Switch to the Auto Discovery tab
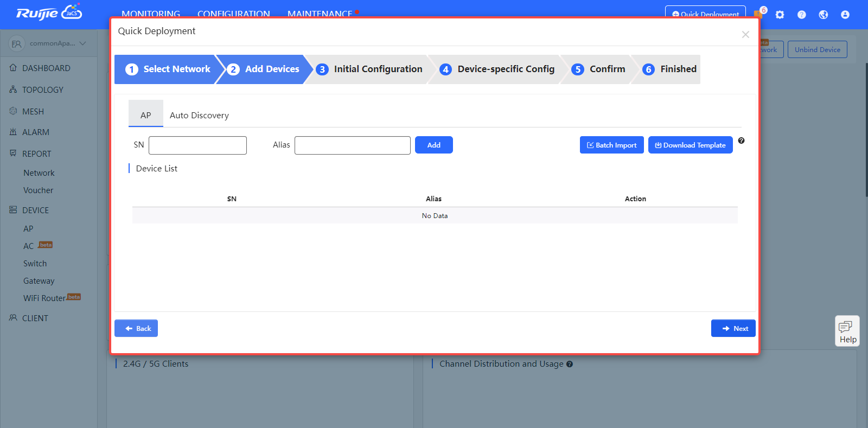Image resolution: width=868 pixels, height=428 pixels. tap(199, 115)
